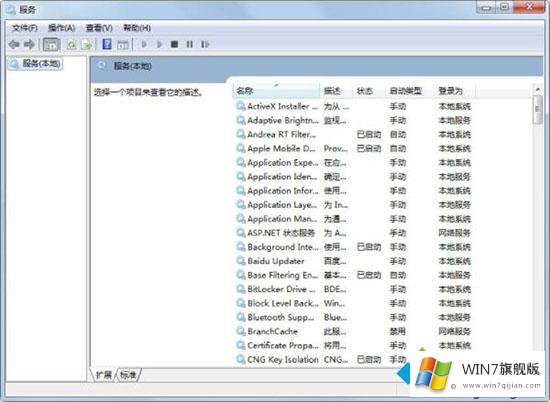Select the Application Man... service
This screenshot has height=402, width=550.
point(354,219)
